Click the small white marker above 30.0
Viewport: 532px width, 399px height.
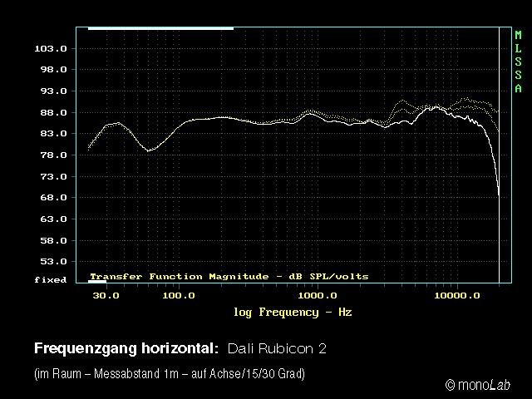click(97, 283)
